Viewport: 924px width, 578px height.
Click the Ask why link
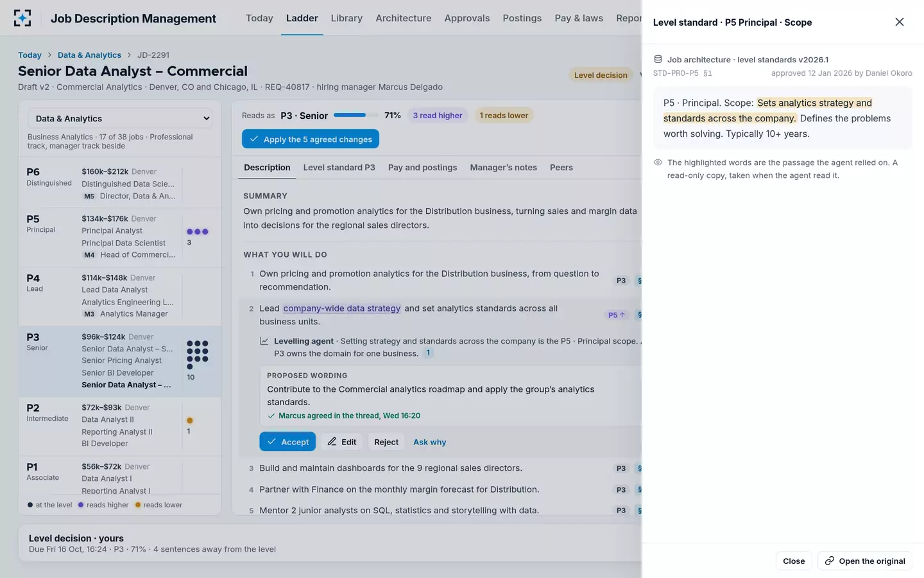430,442
